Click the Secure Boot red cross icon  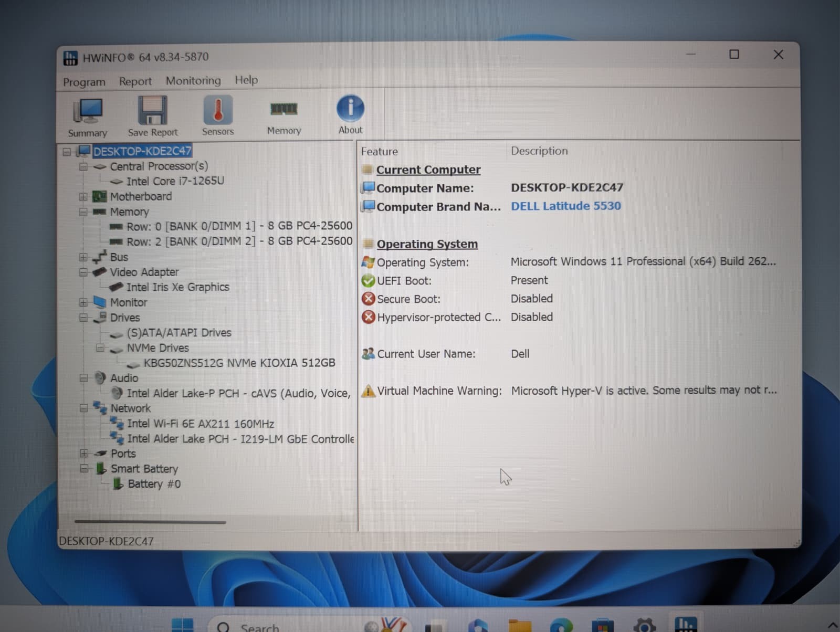(x=369, y=299)
